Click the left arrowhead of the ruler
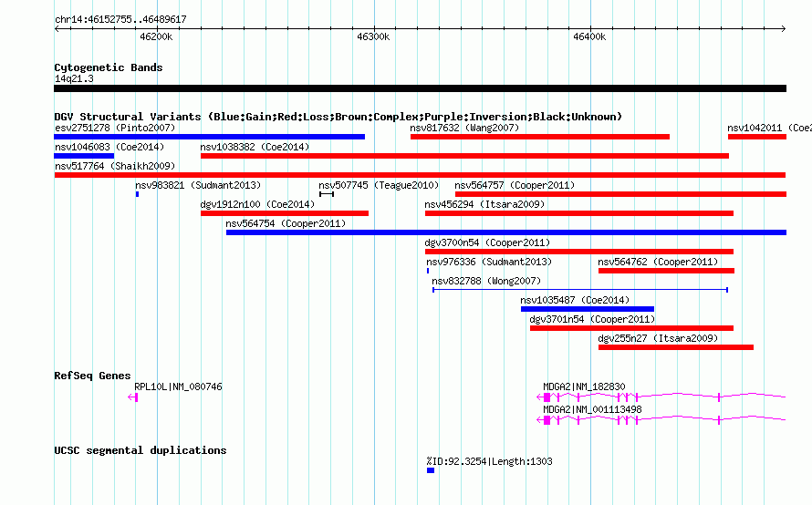 point(57,29)
